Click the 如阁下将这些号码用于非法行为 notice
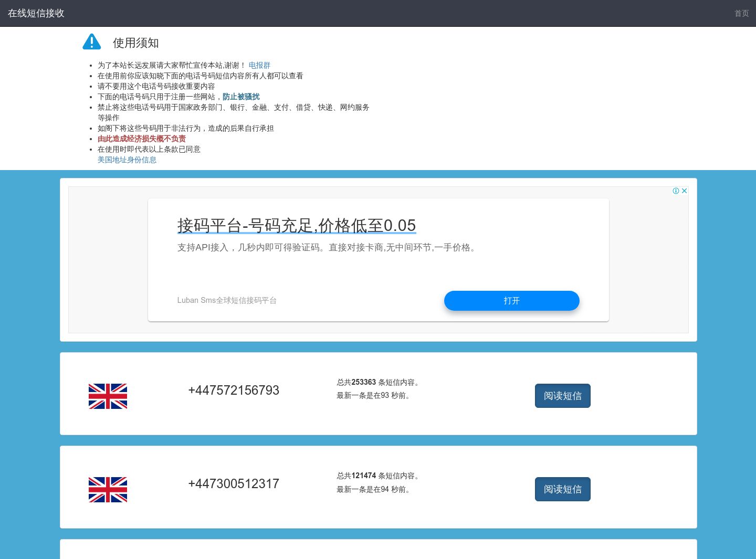 click(x=186, y=128)
